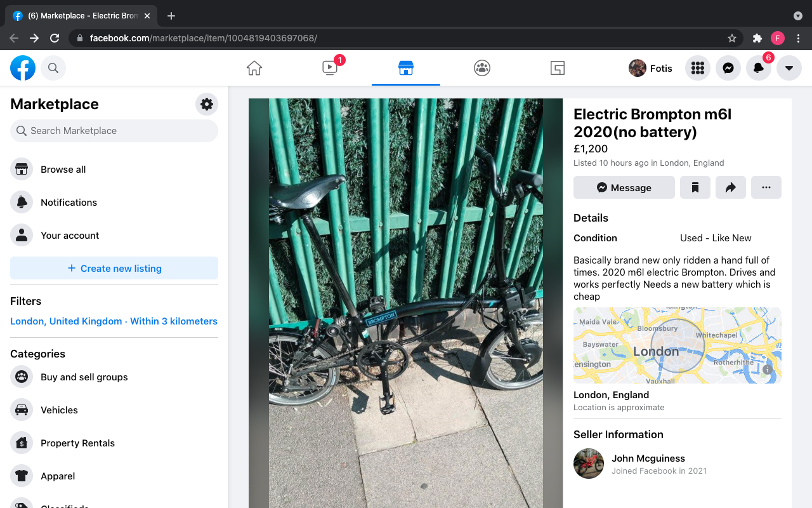Screen dimensions: 812x508
Task: Open the tab search dropdown arrow
Action: point(798,16)
